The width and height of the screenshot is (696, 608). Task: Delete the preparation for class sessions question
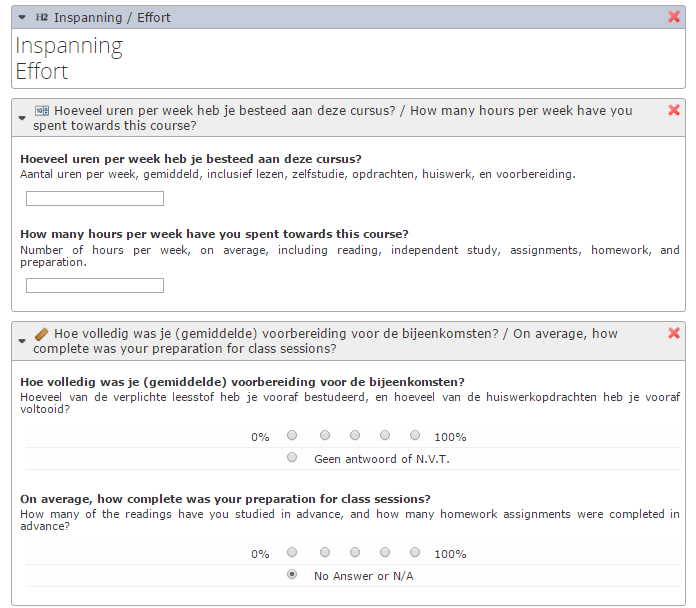[x=674, y=333]
